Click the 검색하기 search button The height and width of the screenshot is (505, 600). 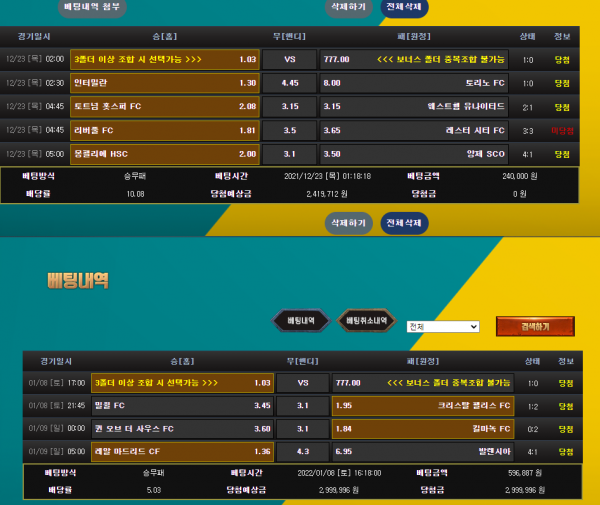[535, 326]
